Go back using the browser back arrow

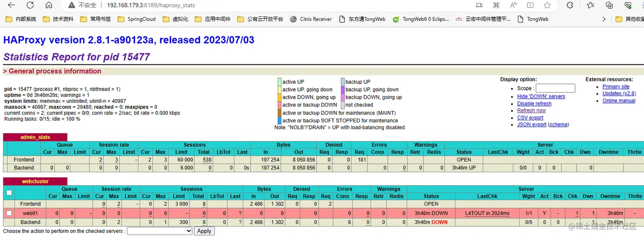click(11, 5)
